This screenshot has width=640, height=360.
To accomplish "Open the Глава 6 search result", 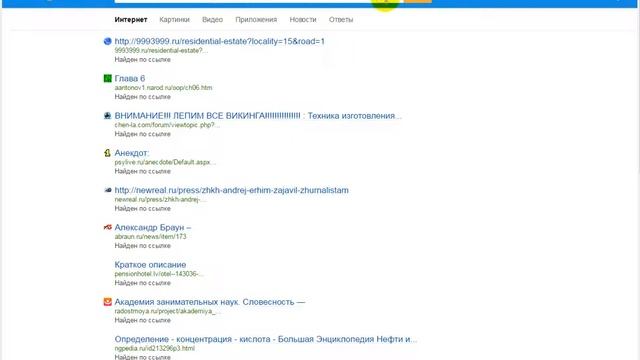I will [x=130, y=78].
